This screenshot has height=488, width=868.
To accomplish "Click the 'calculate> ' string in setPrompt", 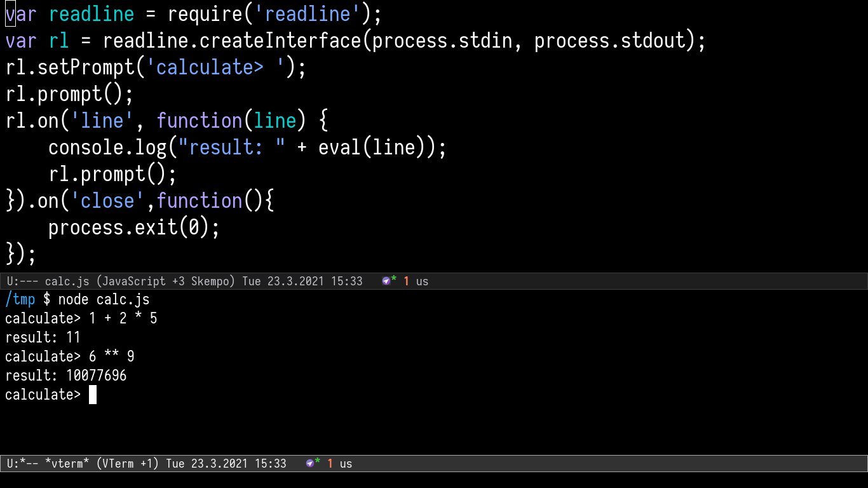I will point(215,67).
